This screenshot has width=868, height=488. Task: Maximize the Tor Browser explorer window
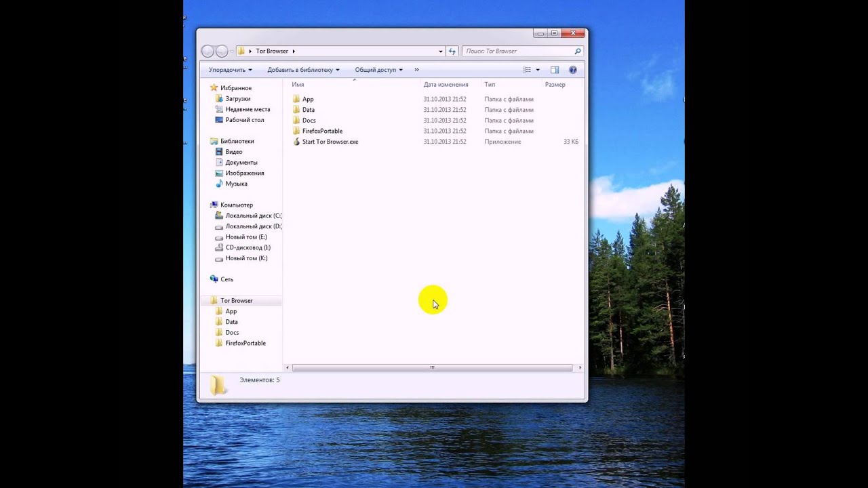555,33
